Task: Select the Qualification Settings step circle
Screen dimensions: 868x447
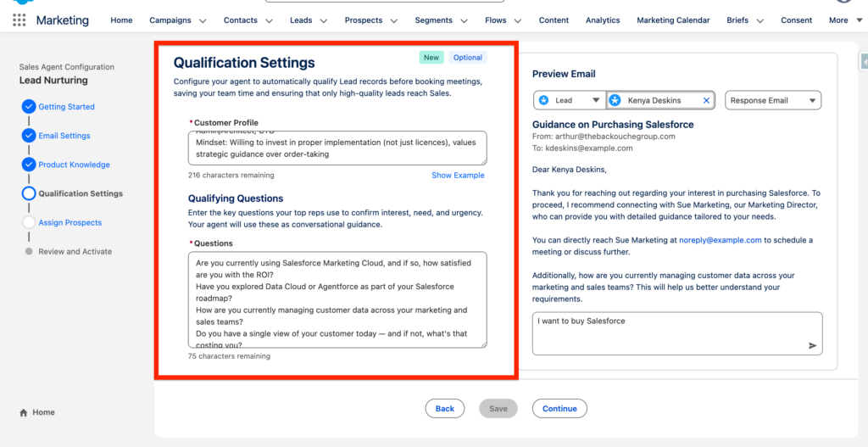Action: pyautogui.click(x=29, y=193)
